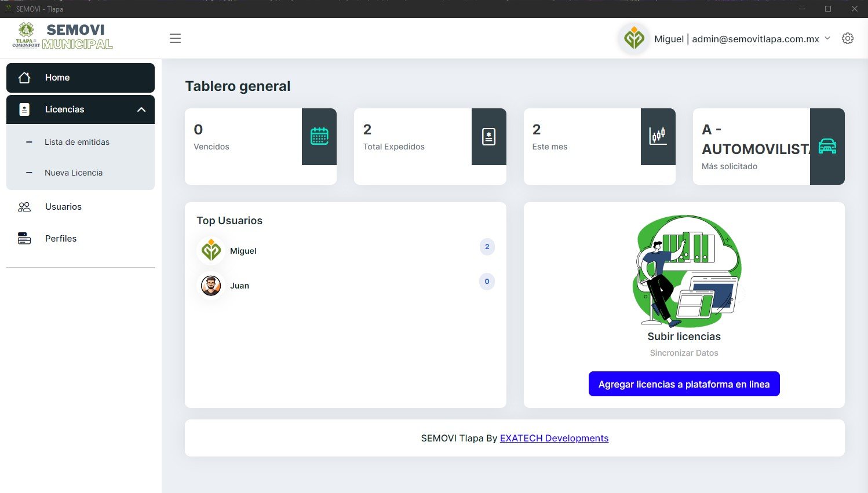Image resolution: width=868 pixels, height=493 pixels.
Task: Click Miguel's count badge showing 2
Action: tap(487, 247)
